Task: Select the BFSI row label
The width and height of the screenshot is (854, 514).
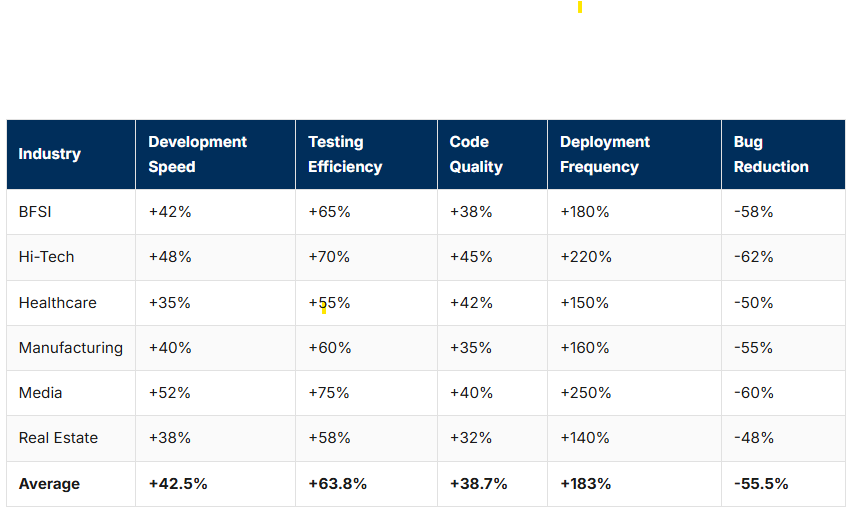Action: point(35,212)
